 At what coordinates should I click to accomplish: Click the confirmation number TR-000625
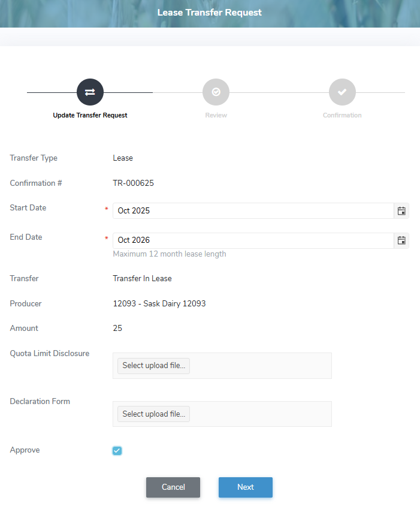(x=134, y=183)
